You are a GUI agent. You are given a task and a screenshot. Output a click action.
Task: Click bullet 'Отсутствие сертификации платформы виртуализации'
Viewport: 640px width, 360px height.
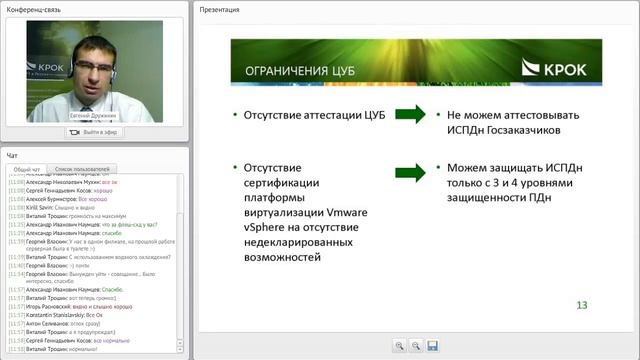click(x=305, y=212)
